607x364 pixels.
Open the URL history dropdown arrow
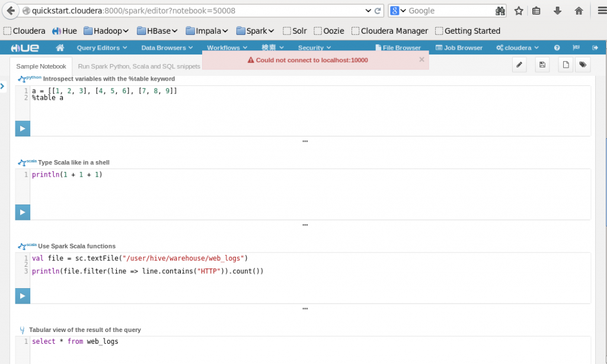click(368, 11)
